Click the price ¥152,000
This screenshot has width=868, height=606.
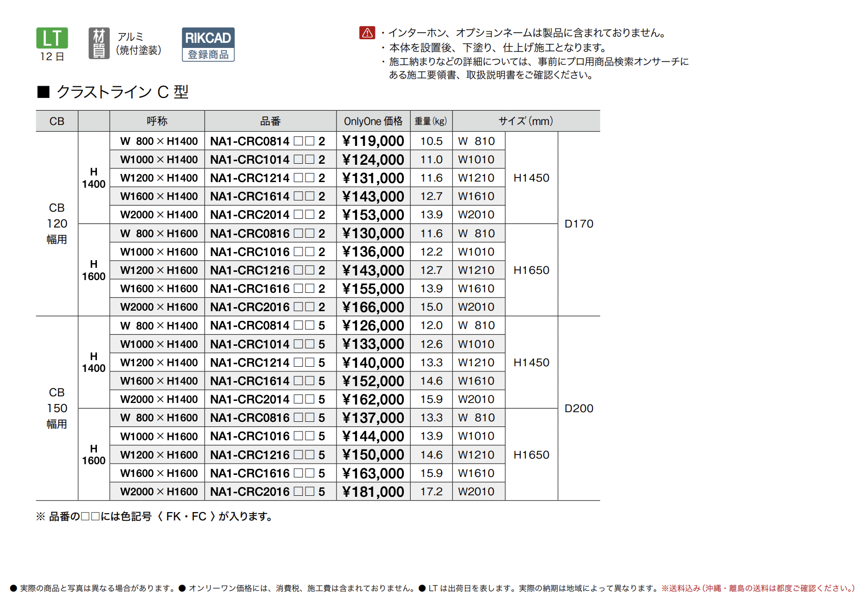373,381
